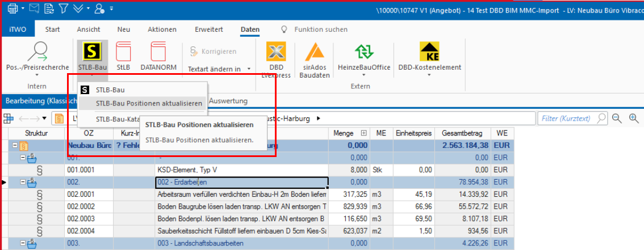Select STLB-Bau Positionen aktualisieren menu entry
644x250 pixels.
[x=149, y=103]
